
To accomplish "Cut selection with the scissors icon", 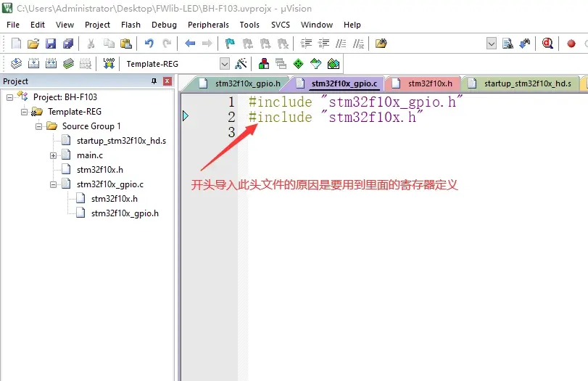I will click(91, 44).
